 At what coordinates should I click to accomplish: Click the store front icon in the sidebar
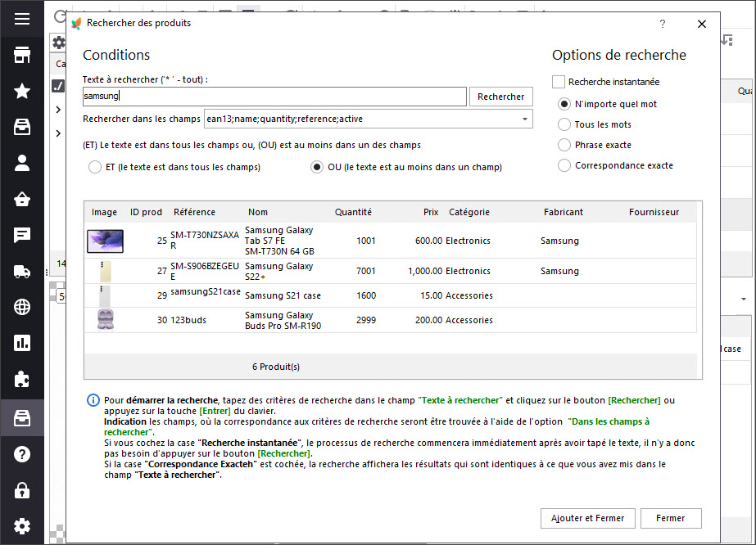(x=22, y=55)
